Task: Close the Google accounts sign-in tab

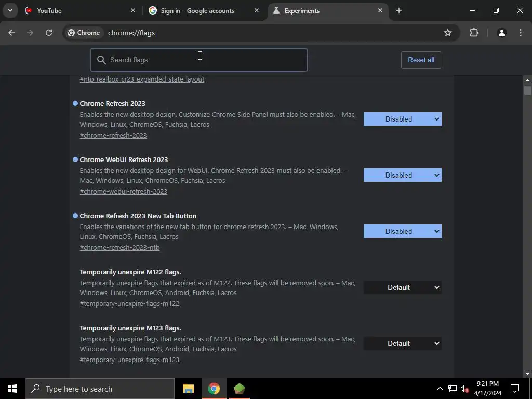Action: point(257,10)
